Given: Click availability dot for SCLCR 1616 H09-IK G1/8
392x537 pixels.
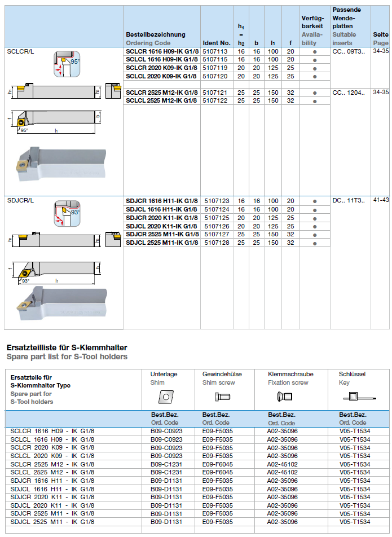Looking at the screenshot, I should (315, 51).
